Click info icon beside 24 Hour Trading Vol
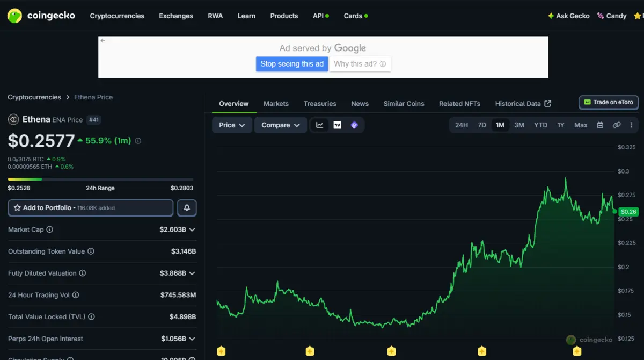644x360 pixels. click(76, 295)
